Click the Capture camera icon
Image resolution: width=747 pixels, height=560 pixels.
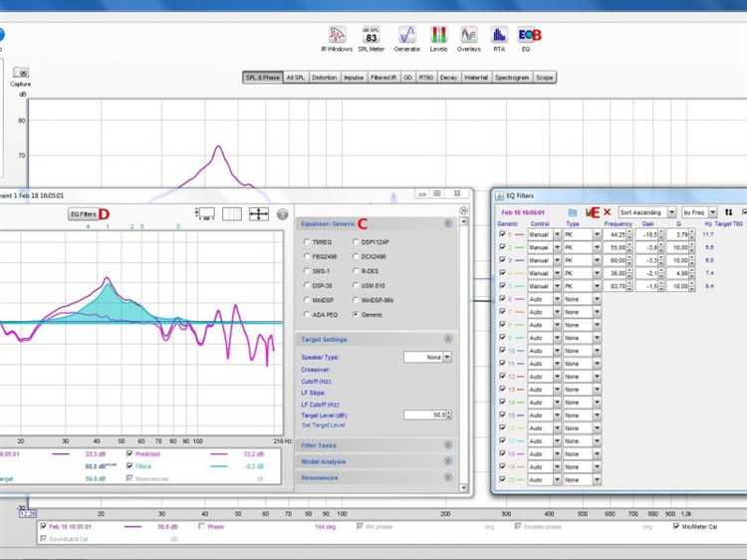[x=21, y=73]
